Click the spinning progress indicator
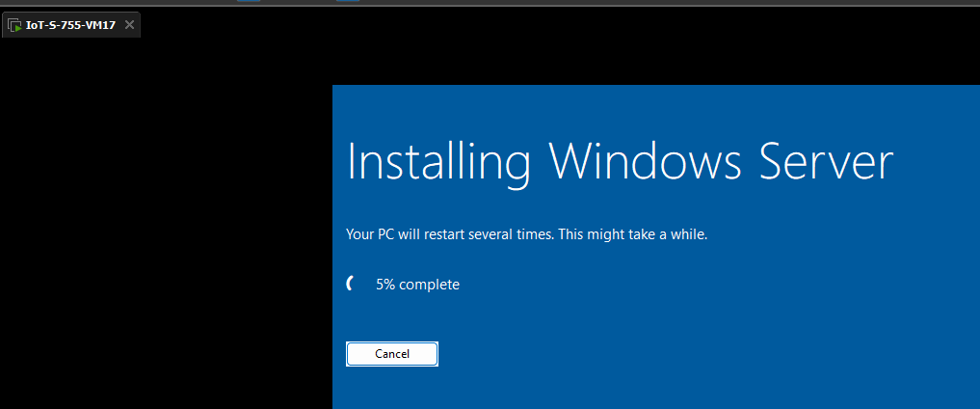This screenshot has width=980, height=409. [352, 284]
